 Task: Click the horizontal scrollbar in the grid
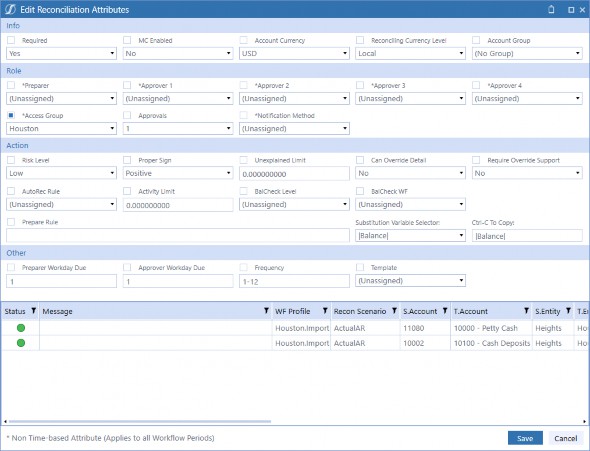point(140,421)
